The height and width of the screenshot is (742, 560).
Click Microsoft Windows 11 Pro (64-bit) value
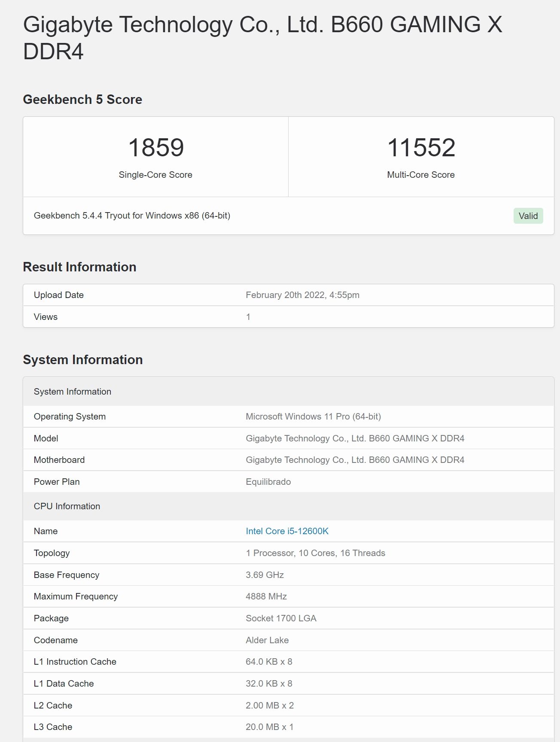[x=313, y=417]
